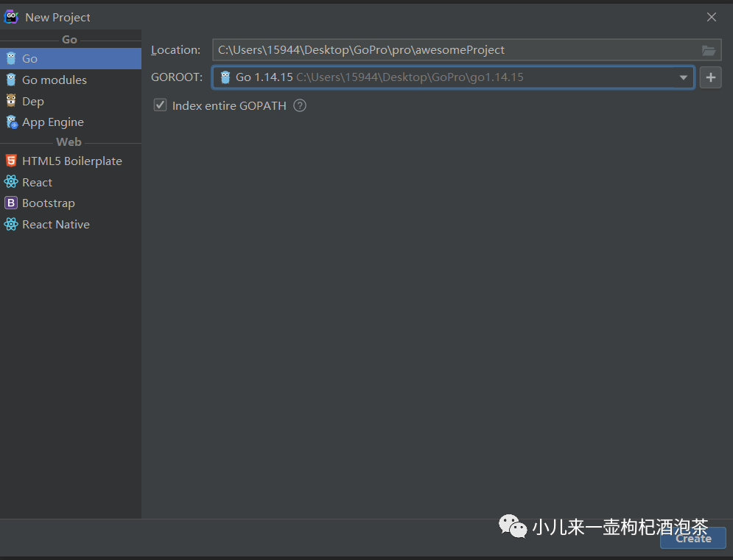Viewport: 733px width, 560px height.
Task: Click the gopher icon in GOROOT field
Action: pos(225,77)
